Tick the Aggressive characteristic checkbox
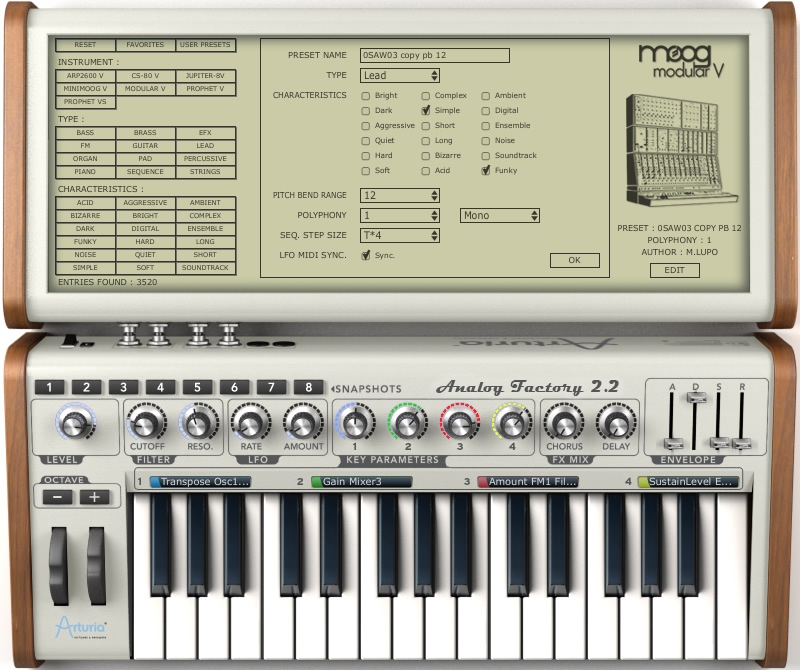 click(365, 126)
